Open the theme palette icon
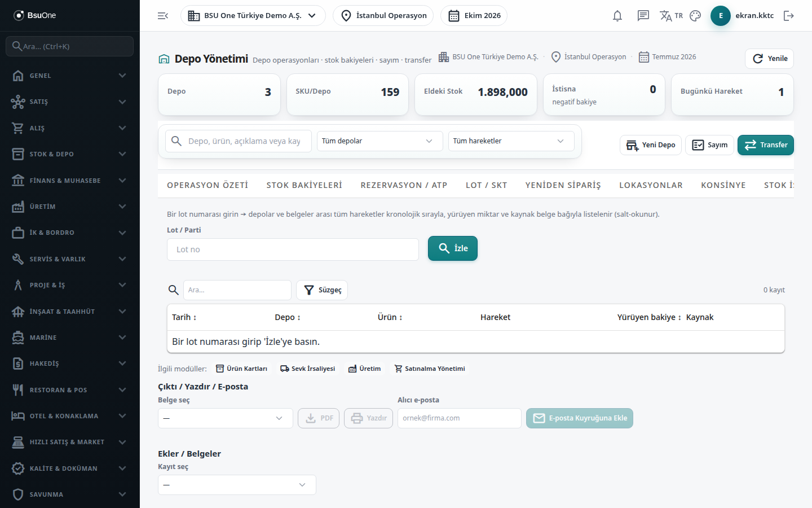Viewport: 812px width, 508px height. click(x=695, y=16)
